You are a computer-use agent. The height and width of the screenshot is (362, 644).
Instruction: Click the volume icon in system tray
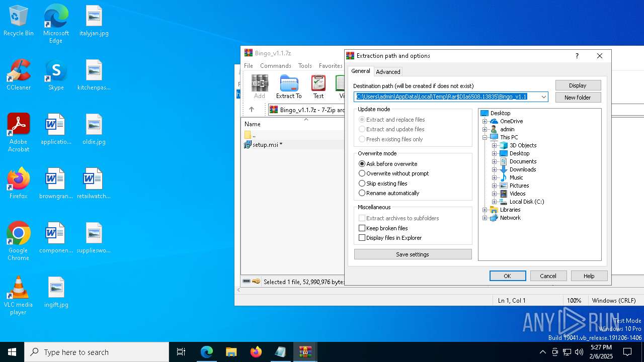click(x=579, y=352)
